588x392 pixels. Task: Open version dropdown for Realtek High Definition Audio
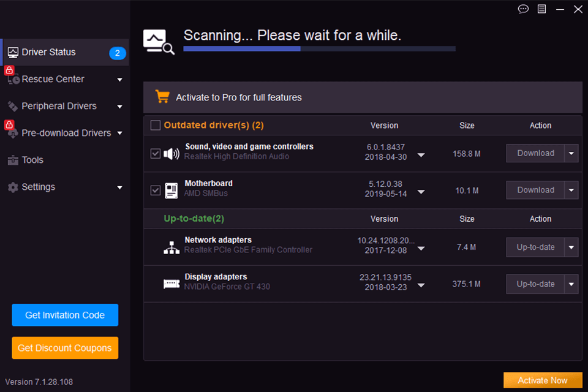click(421, 155)
